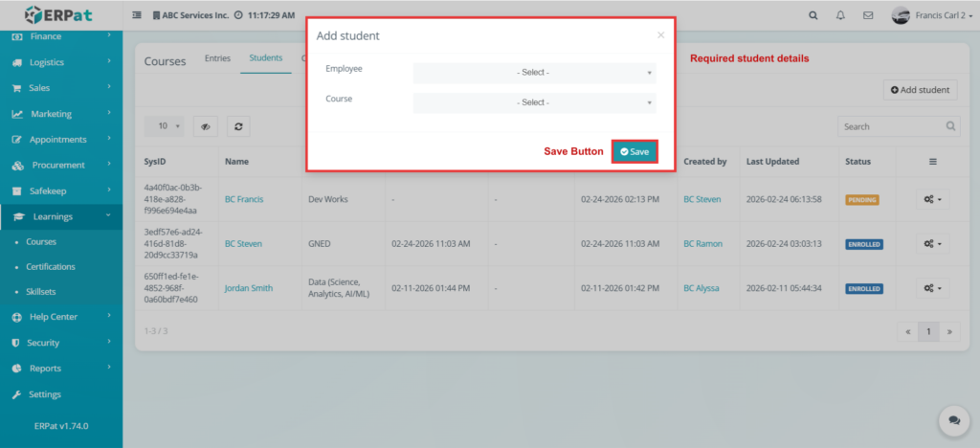Open actions gear for BC Steven row
This screenshot has height=448, width=980.
932,244
